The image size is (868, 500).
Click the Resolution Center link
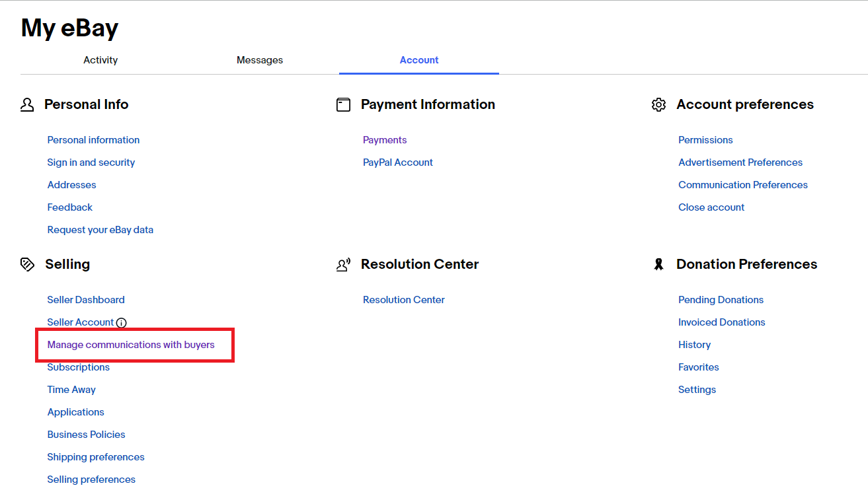[404, 300]
